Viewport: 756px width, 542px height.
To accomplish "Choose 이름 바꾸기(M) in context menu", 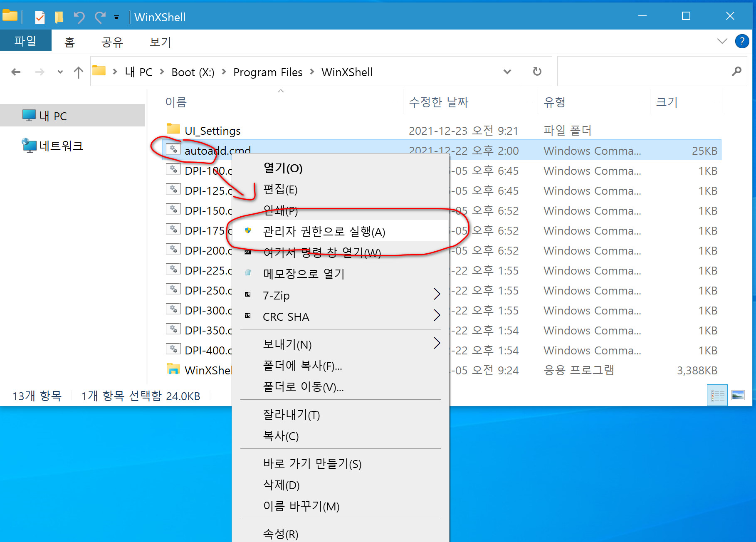I will coord(341,506).
